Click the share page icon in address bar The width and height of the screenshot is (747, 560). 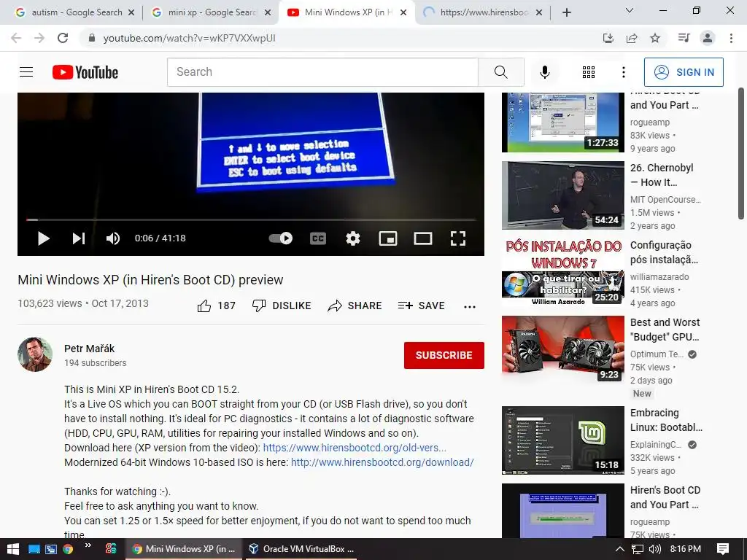click(x=632, y=38)
